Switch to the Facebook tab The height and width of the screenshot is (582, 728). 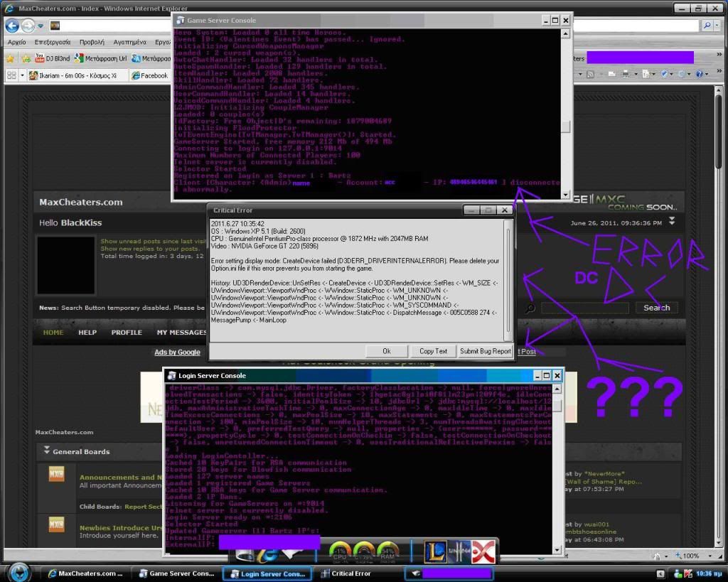(151, 75)
